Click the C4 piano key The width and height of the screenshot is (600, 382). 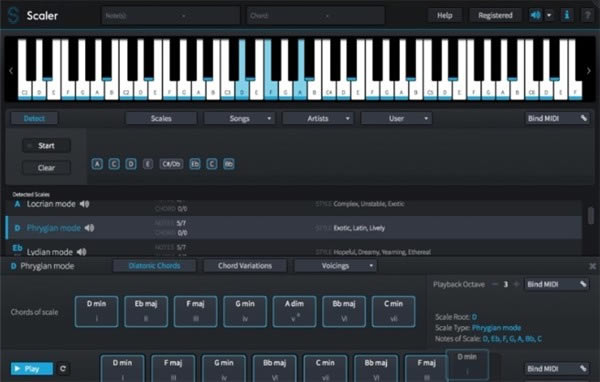click(329, 90)
